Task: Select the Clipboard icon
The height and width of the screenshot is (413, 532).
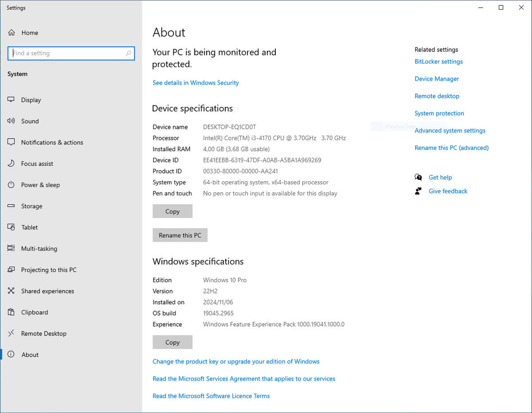Action: (x=12, y=312)
